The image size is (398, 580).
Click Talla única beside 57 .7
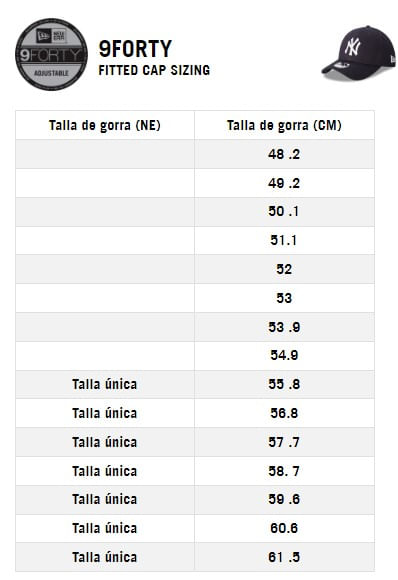(x=105, y=442)
